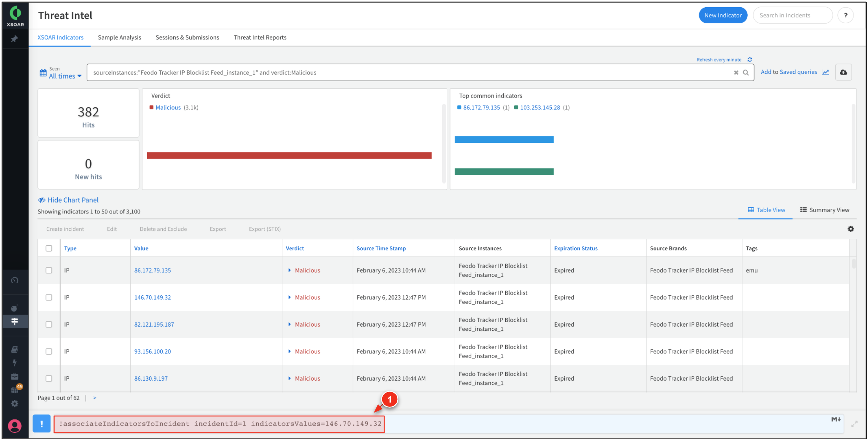The height and width of the screenshot is (441, 868).
Task: Open the dashboards gauge icon in sidebar
Action: (x=14, y=280)
